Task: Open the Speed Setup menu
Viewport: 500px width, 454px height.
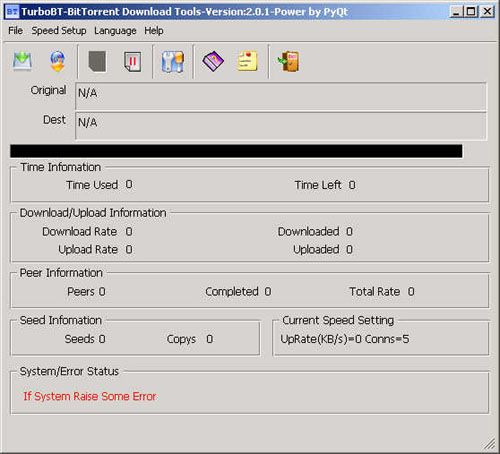Action: pos(59,31)
